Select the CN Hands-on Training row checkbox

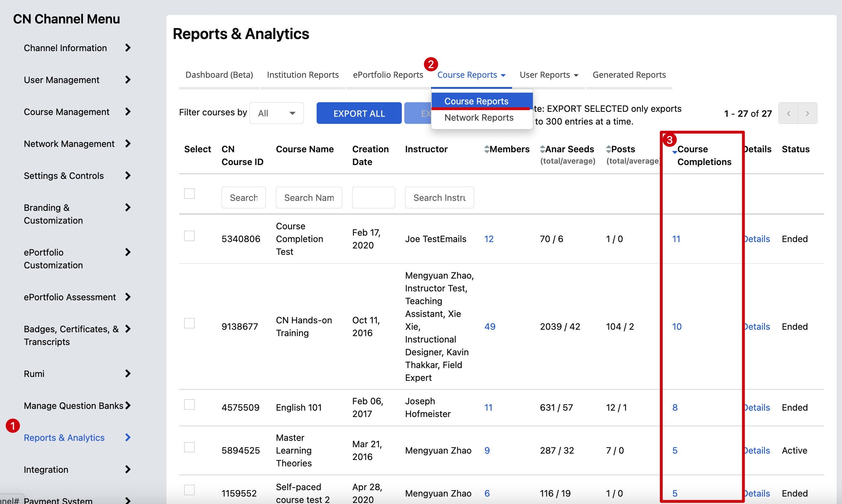(190, 323)
